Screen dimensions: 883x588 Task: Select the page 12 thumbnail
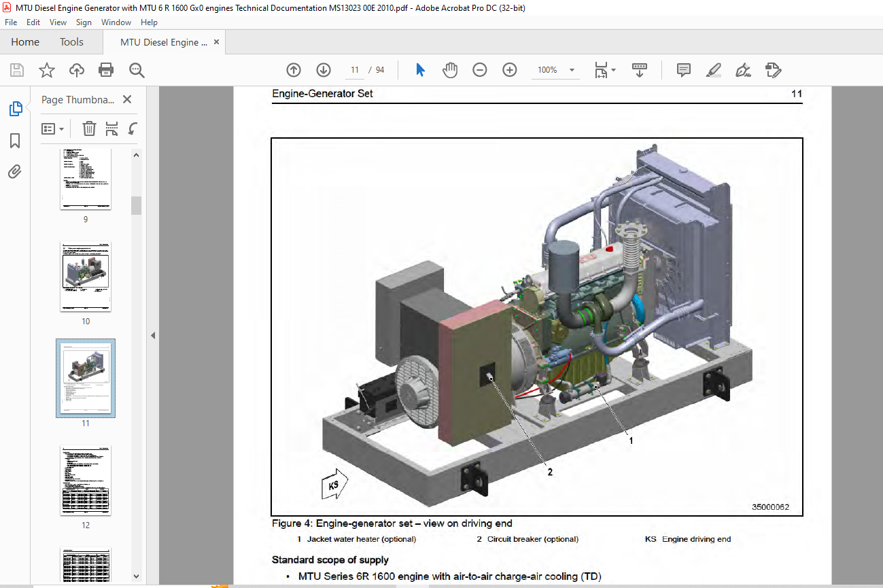[86, 481]
